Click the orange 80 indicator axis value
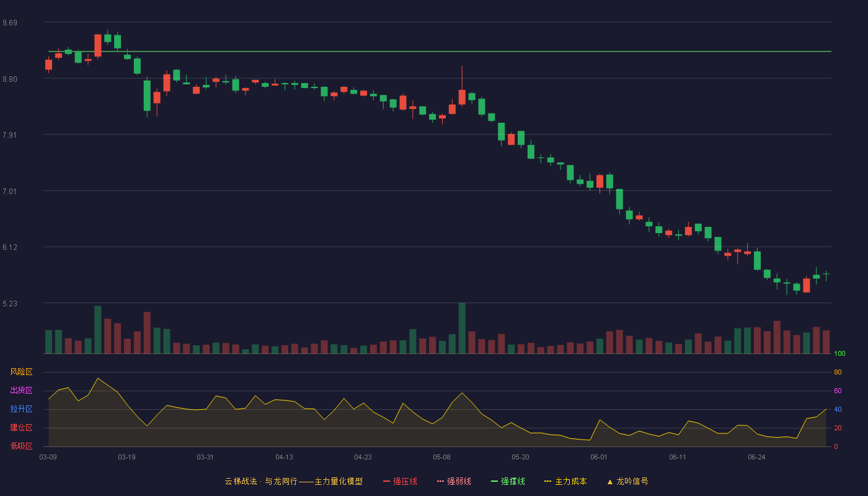 coord(838,372)
